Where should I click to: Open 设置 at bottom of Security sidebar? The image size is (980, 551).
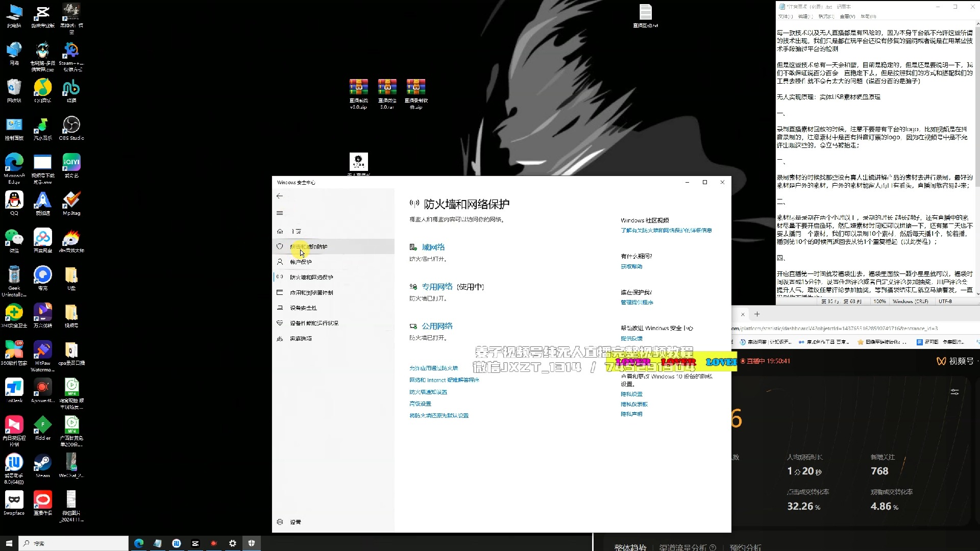coord(333,522)
